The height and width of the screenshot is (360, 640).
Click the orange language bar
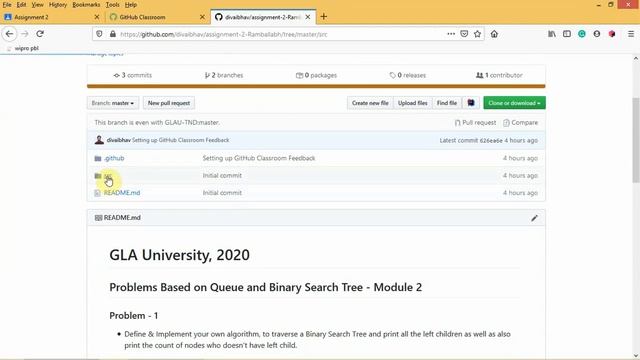[x=316, y=86]
